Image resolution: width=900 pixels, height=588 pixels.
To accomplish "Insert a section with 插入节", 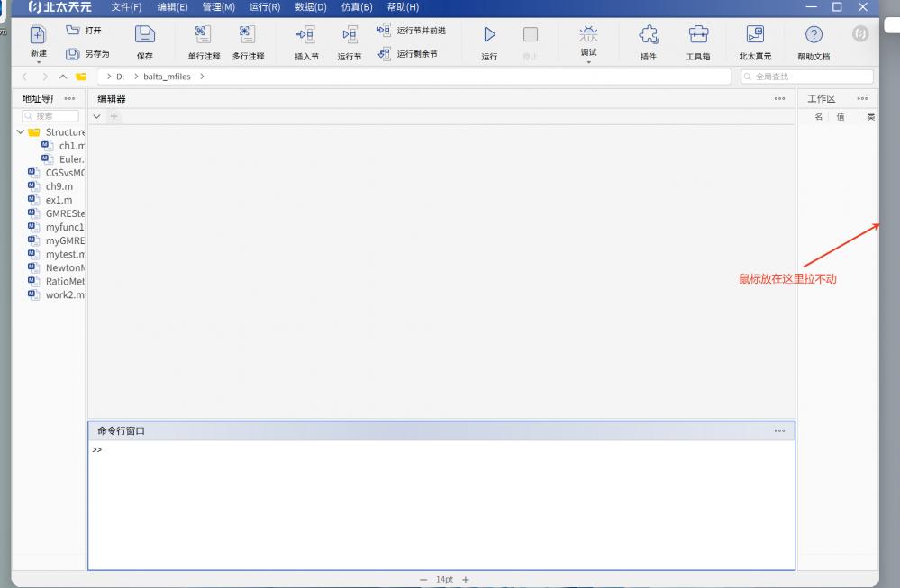I will tap(306, 41).
